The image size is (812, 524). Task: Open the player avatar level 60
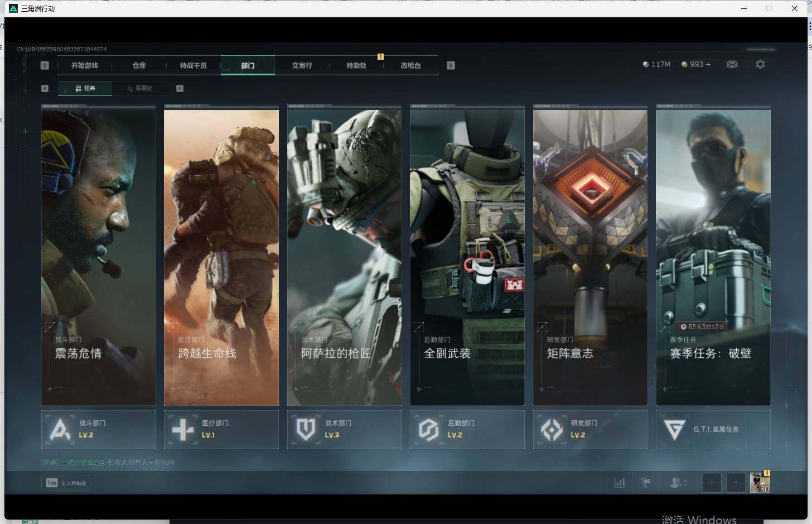click(x=760, y=482)
